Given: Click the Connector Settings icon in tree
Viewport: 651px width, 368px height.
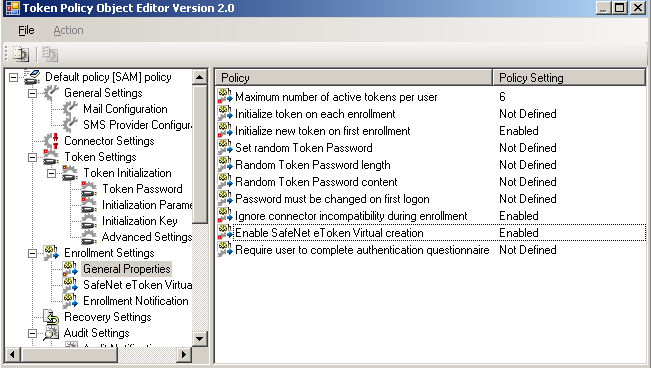Looking at the screenshot, I should click(x=51, y=141).
